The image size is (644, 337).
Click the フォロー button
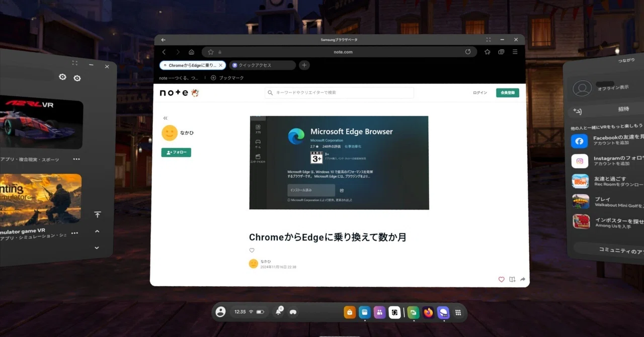(176, 152)
